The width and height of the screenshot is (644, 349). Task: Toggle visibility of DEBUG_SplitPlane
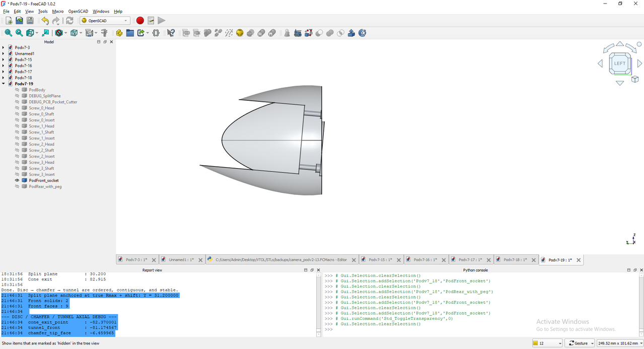(17, 96)
